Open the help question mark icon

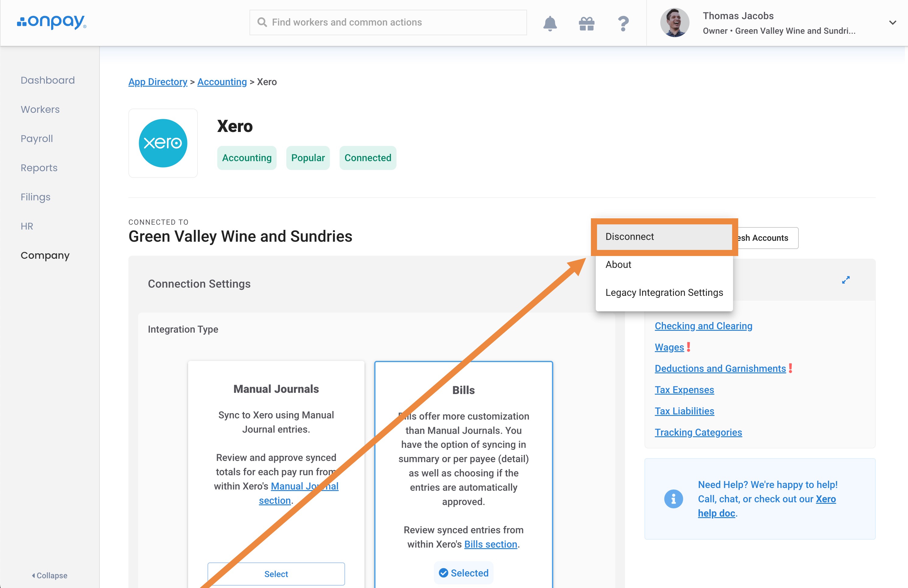[x=623, y=24]
